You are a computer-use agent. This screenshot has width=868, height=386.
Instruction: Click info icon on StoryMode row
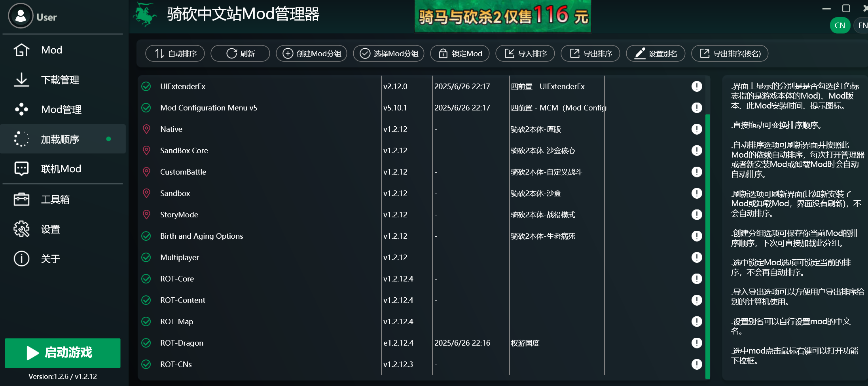(x=697, y=215)
